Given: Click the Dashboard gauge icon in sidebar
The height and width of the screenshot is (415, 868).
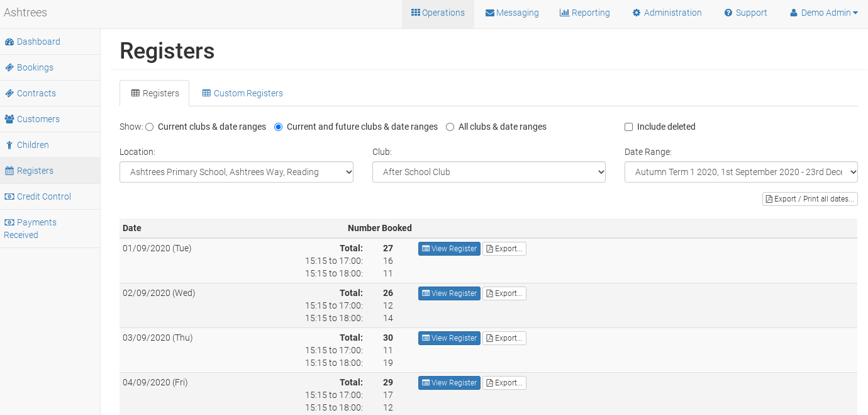Looking at the screenshot, I should click(9, 42).
